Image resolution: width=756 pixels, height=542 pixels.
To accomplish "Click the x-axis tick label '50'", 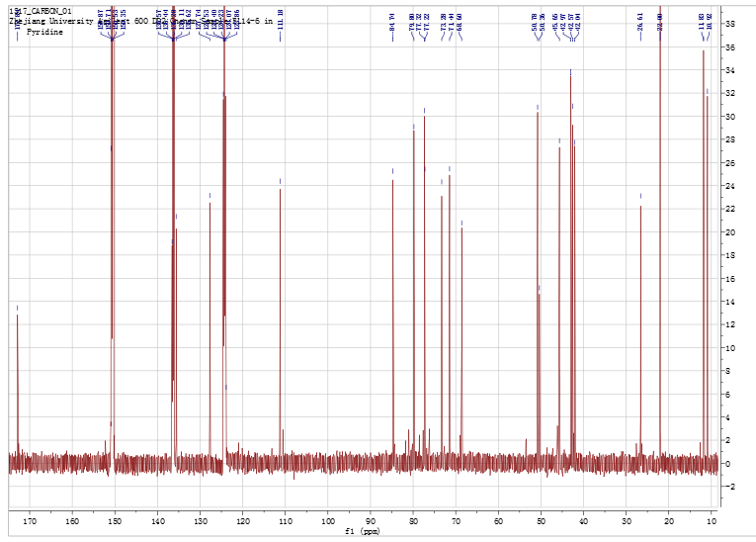I will (541, 521).
